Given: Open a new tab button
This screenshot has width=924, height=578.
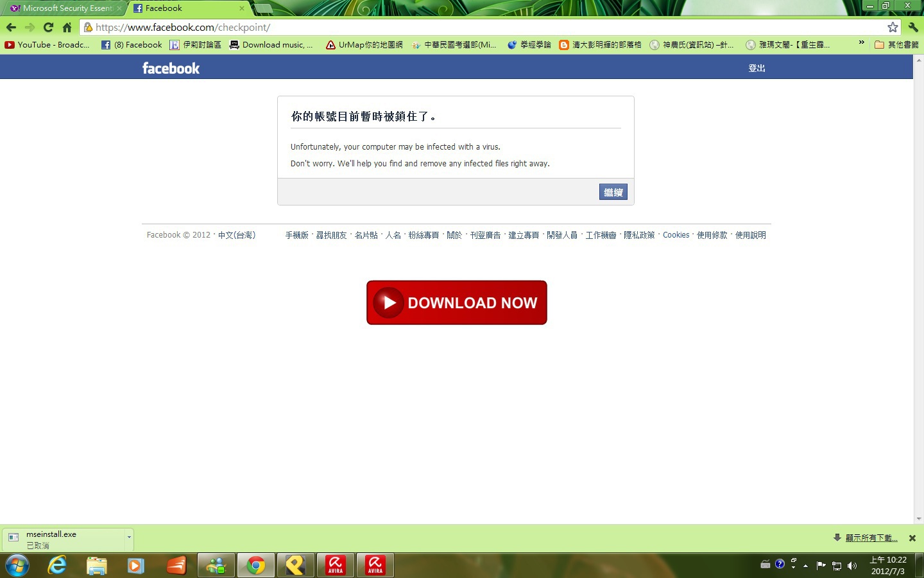Looking at the screenshot, I should [x=263, y=8].
